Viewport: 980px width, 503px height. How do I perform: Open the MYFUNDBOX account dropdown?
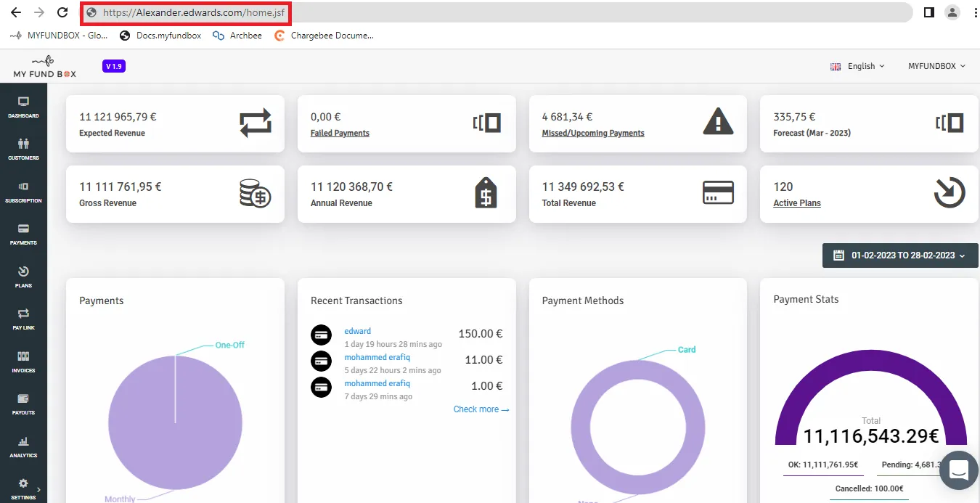[x=936, y=66]
